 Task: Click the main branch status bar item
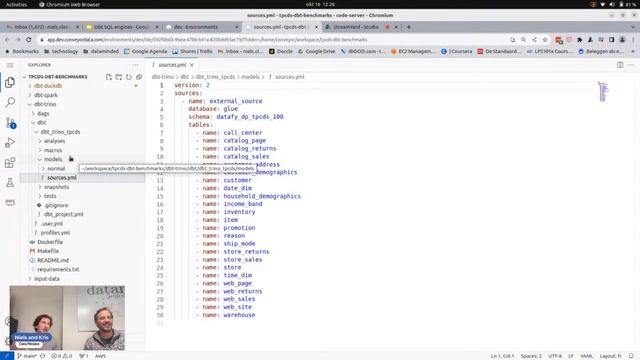pyautogui.click(x=27, y=356)
